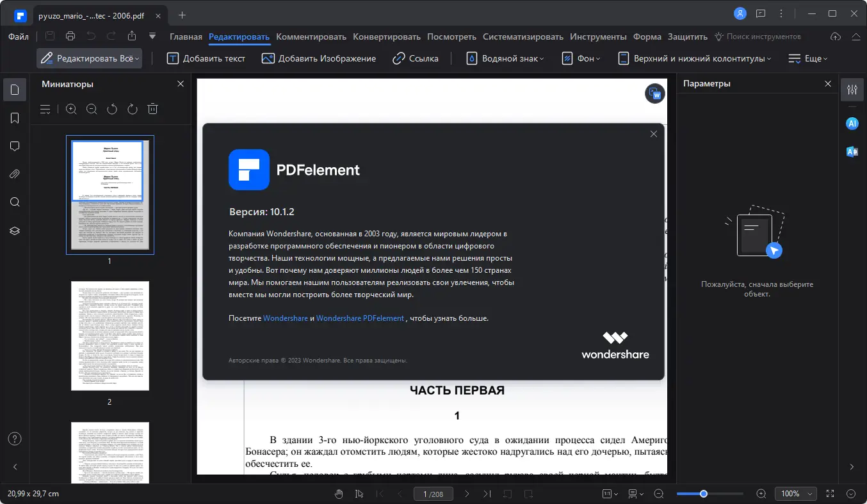867x504 pixels.
Task: Open the quick access toolbar dropdown arrow
Action: 152,36
